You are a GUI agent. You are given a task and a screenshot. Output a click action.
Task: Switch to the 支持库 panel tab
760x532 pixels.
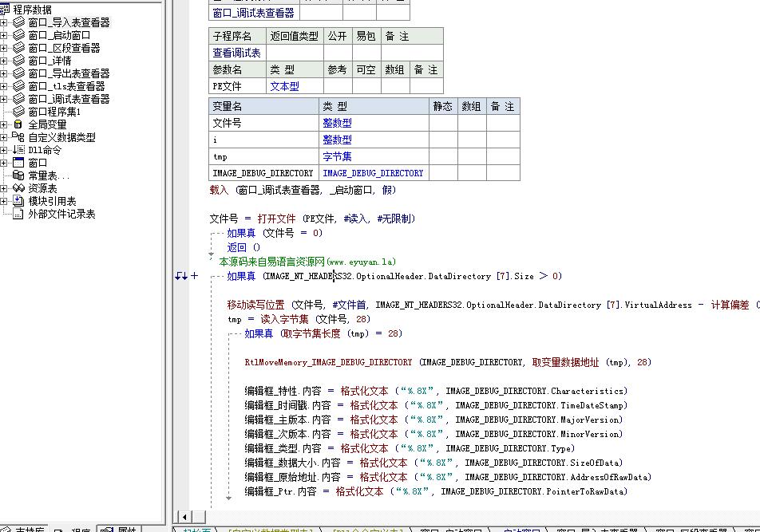[x=23, y=530]
